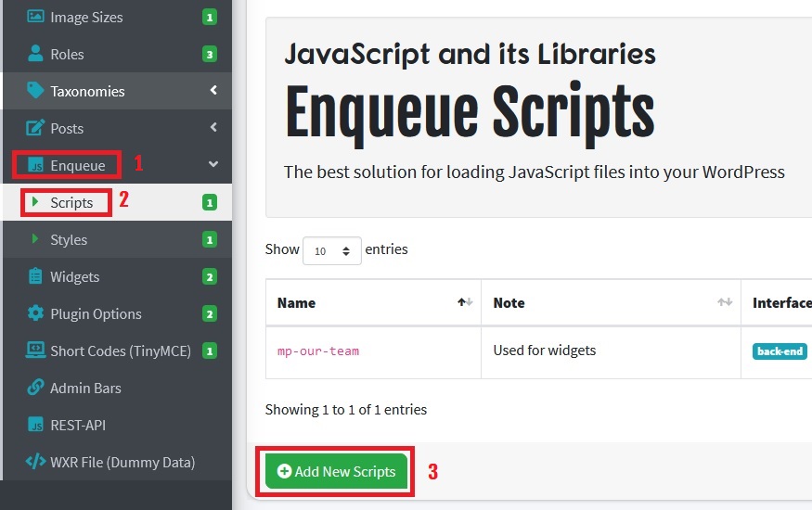Click the Widgets clipboard icon
812x510 pixels.
point(35,276)
